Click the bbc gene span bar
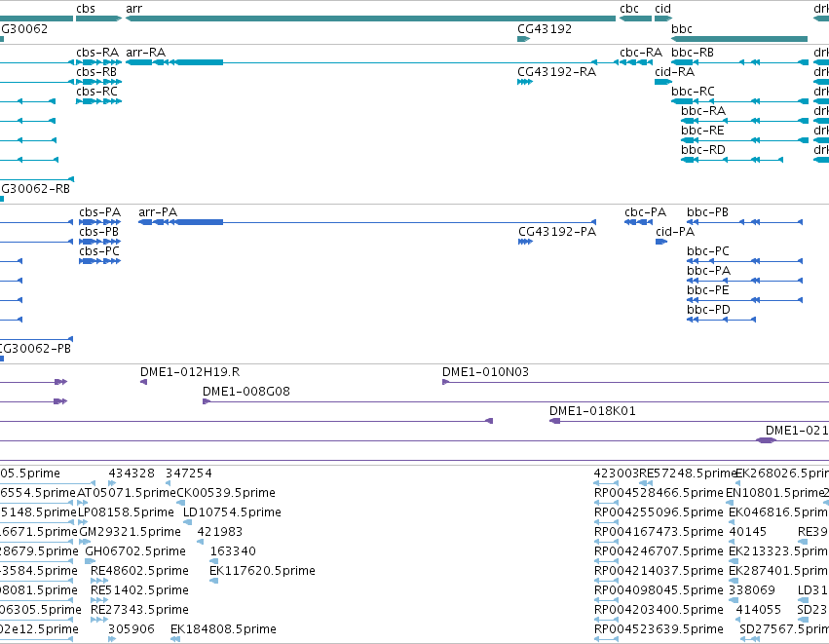This screenshot has height=644, width=829. pyautogui.click(x=739, y=39)
